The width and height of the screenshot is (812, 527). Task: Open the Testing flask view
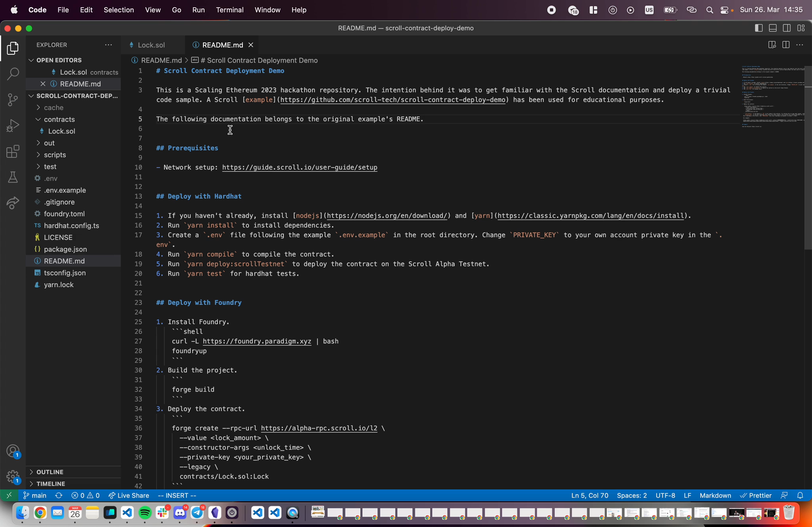pos(13,177)
